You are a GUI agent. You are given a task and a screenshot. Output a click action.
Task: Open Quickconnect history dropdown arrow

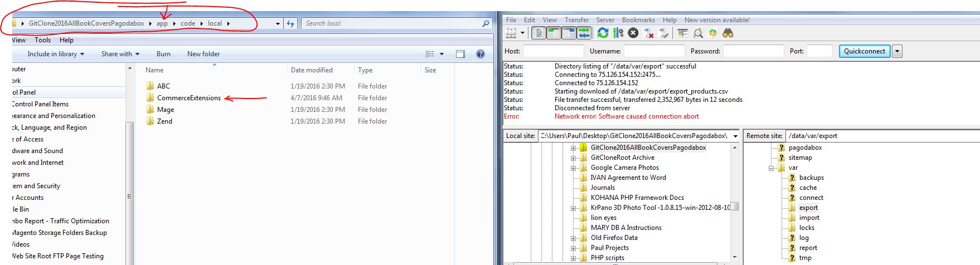click(x=897, y=51)
